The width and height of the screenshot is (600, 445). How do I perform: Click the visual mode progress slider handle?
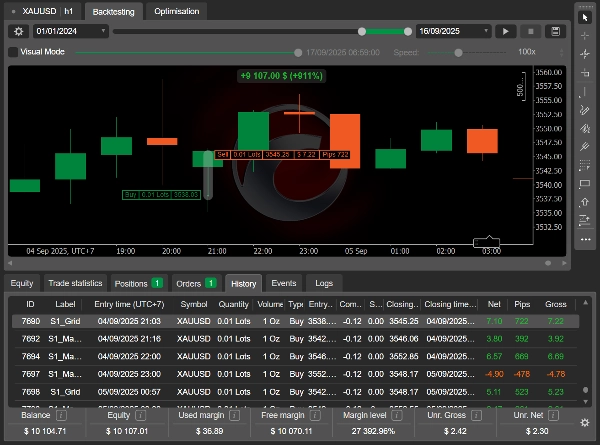[298, 53]
